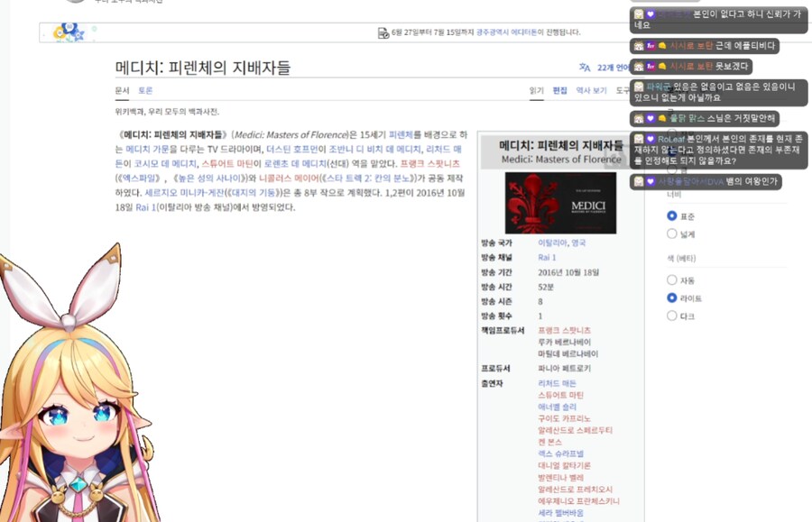Click the Medici poster image in infobox
The width and height of the screenshot is (812, 522).
click(560, 203)
